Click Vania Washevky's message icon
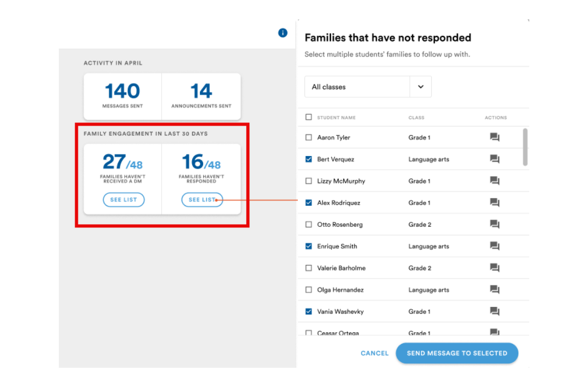Viewport: 588px width, 383px height. (494, 311)
